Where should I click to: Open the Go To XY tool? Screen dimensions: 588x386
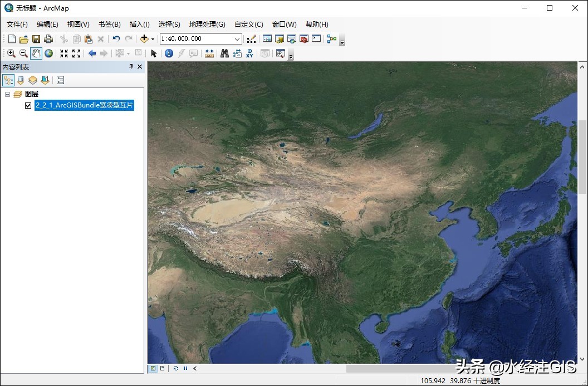[249, 53]
